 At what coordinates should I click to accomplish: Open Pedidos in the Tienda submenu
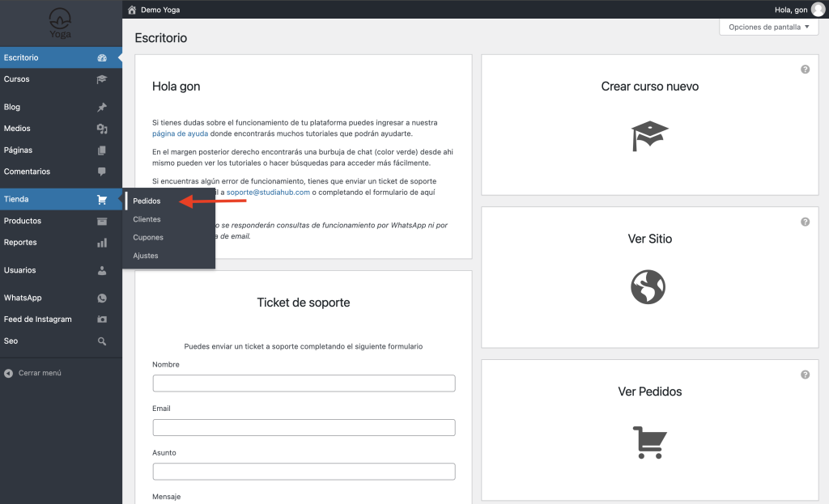point(147,201)
